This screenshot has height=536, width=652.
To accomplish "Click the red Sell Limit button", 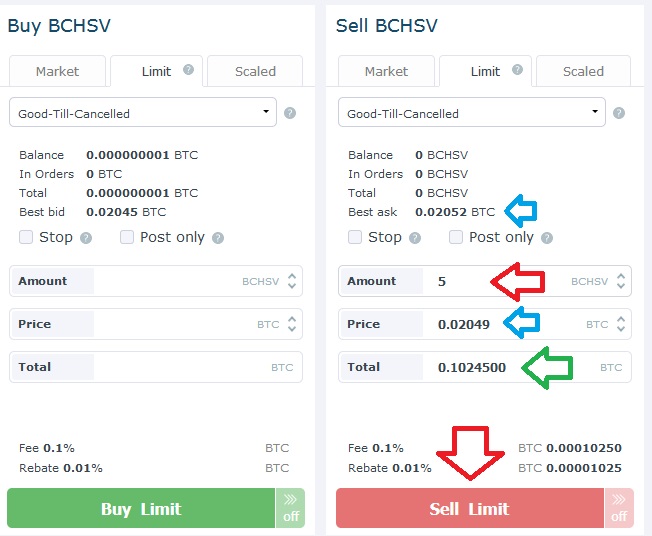I will 469,508.
